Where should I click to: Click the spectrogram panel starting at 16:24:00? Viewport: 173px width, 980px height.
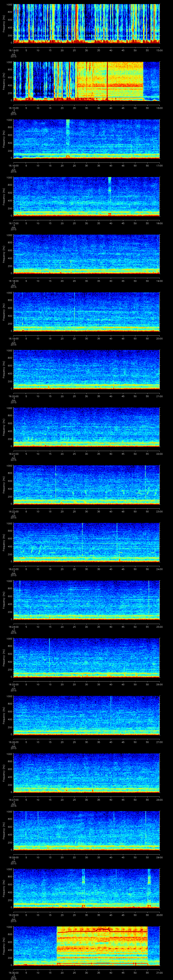(x=87, y=600)
